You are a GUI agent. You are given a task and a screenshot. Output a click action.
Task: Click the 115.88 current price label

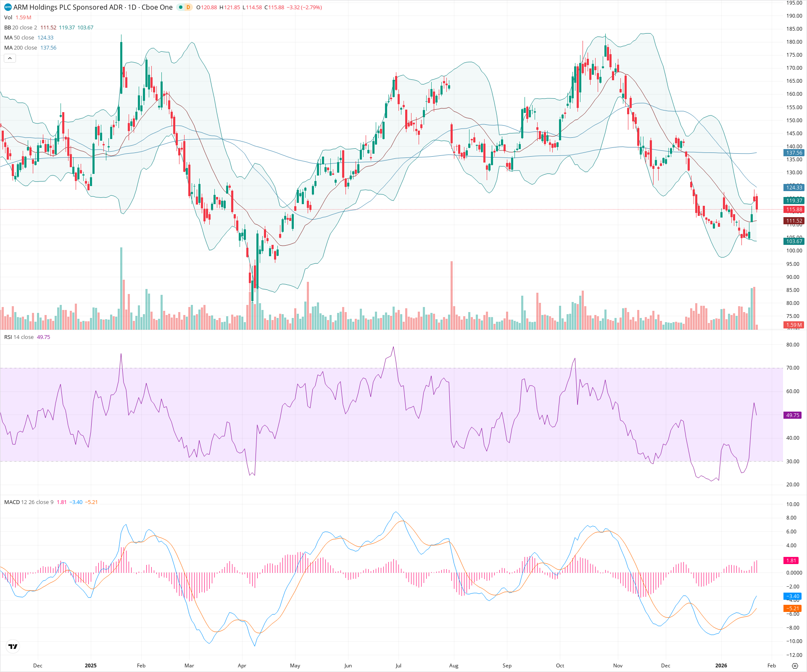(794, 209)
